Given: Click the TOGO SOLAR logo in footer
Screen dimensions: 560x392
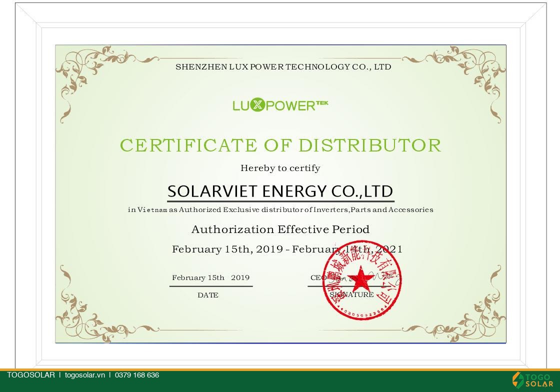Looking at the screenshot, I should click(532, 380).
